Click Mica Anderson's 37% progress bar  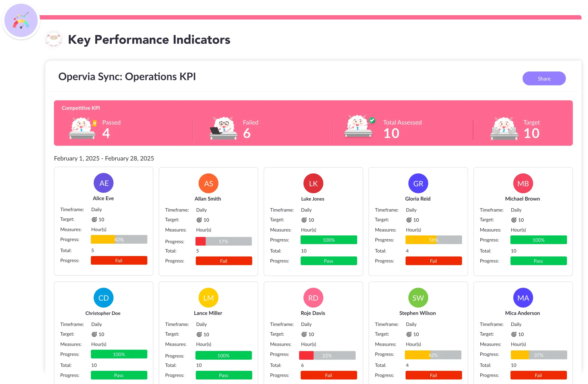coord(539,355)
